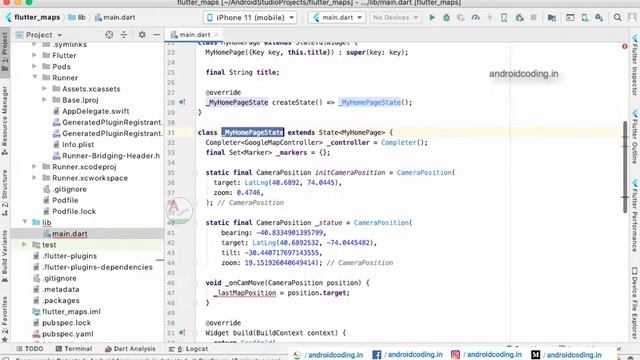Click the editor vertical scrollbar thumb
The image size is (640, 360).
(625, 167)
